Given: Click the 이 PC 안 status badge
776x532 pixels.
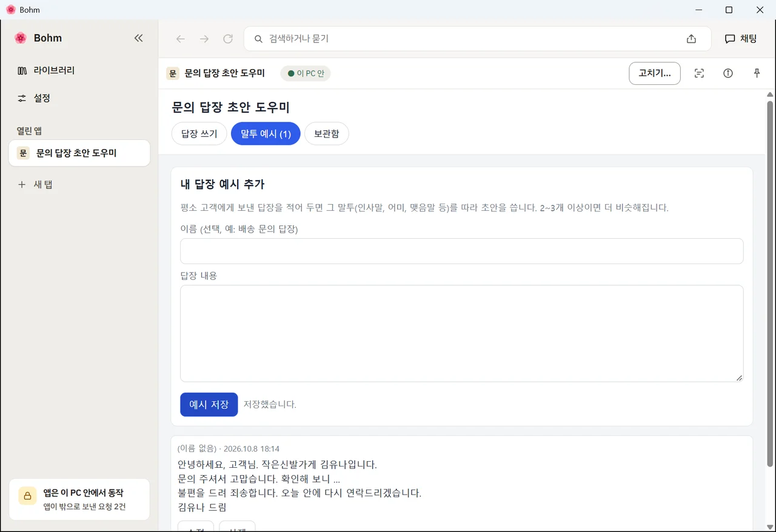Looking at the screenshot, I should click(x=306, y=73).
